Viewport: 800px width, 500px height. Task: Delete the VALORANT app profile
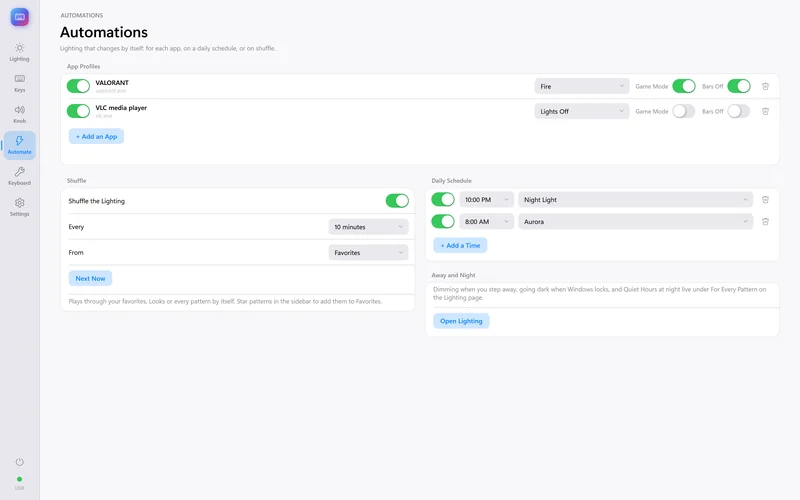click(765, 86)
